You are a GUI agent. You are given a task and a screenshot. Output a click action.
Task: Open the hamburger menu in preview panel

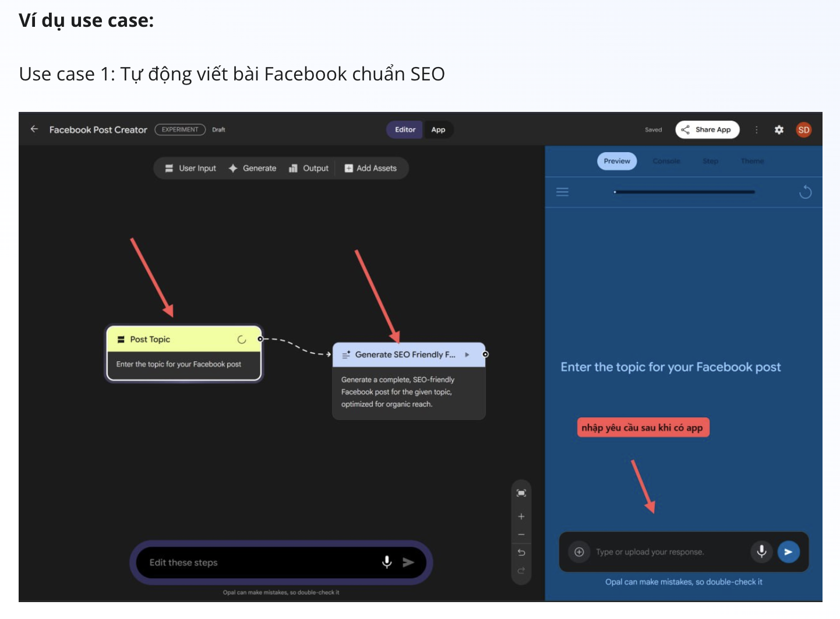[x=562, y=192]
